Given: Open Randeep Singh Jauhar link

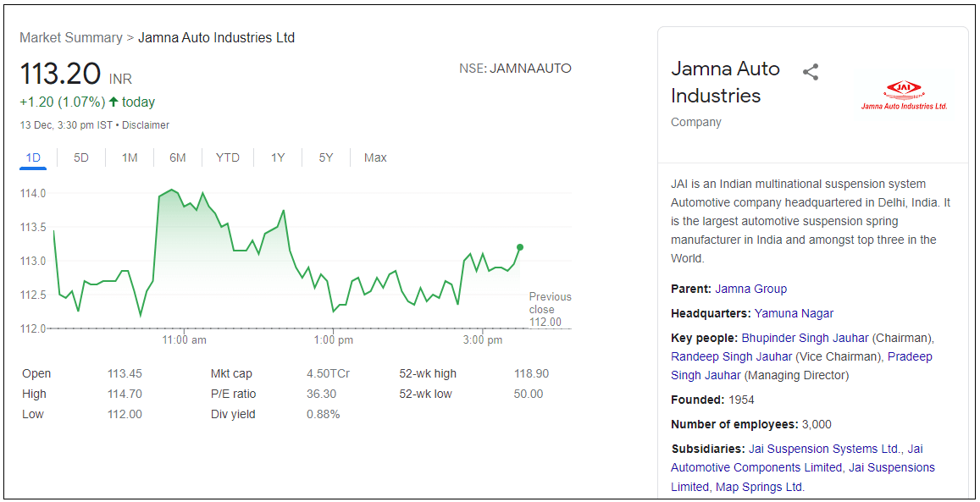Looking at the screenshot, I should coord(731,357).
